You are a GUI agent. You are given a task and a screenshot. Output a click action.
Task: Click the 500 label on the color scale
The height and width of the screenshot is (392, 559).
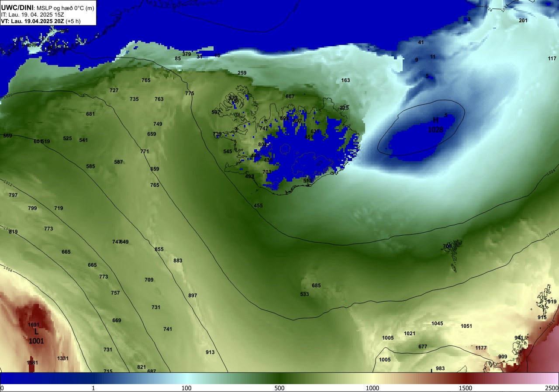tap(279, 388)
